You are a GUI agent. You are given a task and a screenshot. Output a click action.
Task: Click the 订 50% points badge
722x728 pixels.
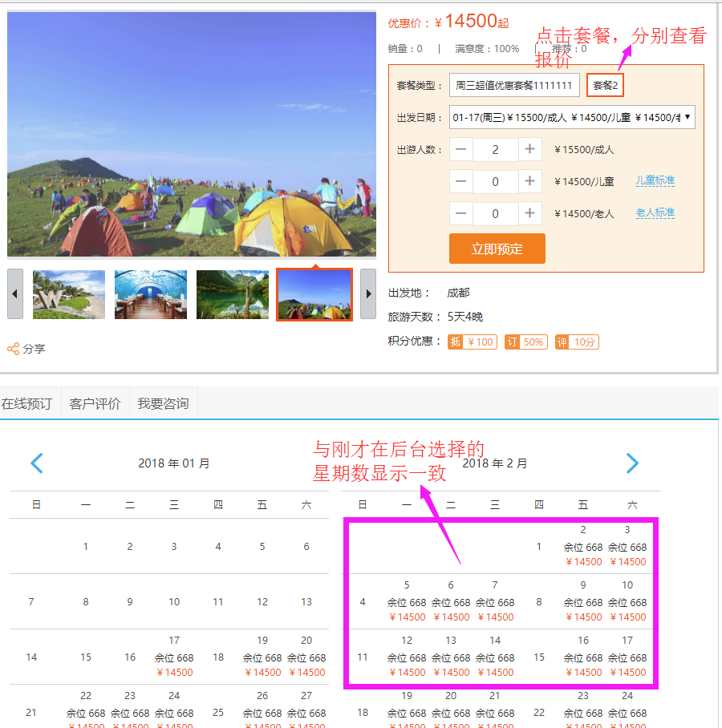click(x=525, y=342)
